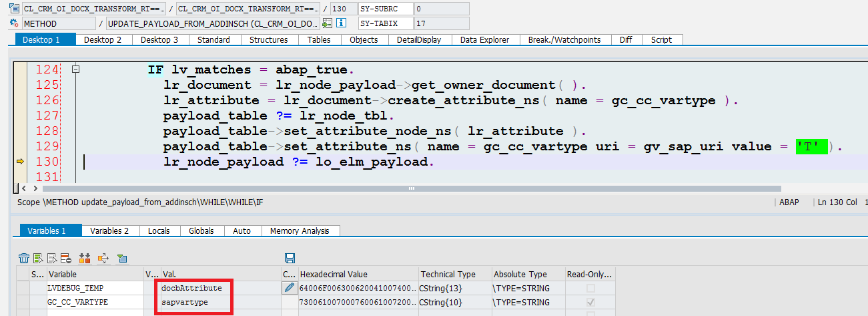Image resolution: width=868 pixels, height=316 pixels.
Task: Click the value cell 'sapvartype'
Action: pyautogui.click(x=220, y=302)
